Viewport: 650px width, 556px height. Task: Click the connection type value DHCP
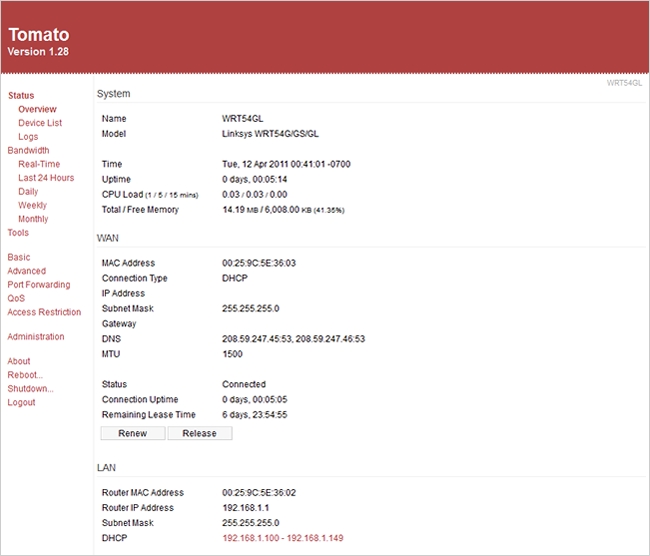pyautogui.click(x=235, y=278)
